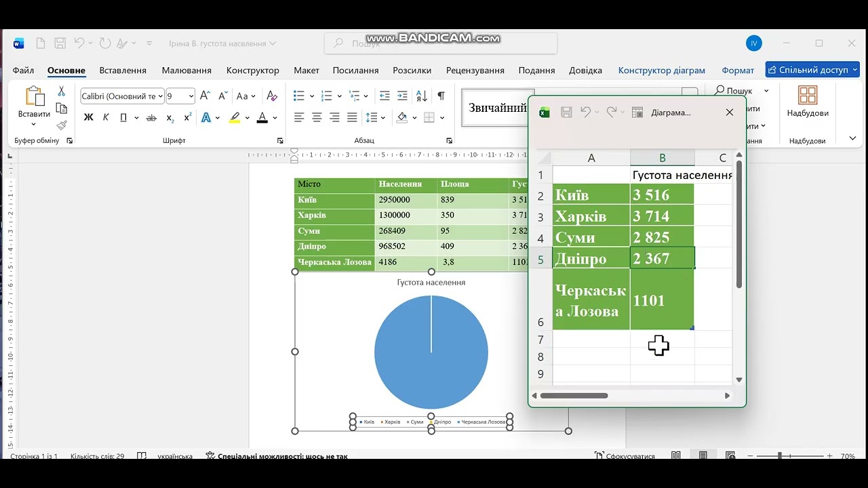Viewport: 868px width, 488px height.
Task: Increase paragraph indent
Action: 402,96
